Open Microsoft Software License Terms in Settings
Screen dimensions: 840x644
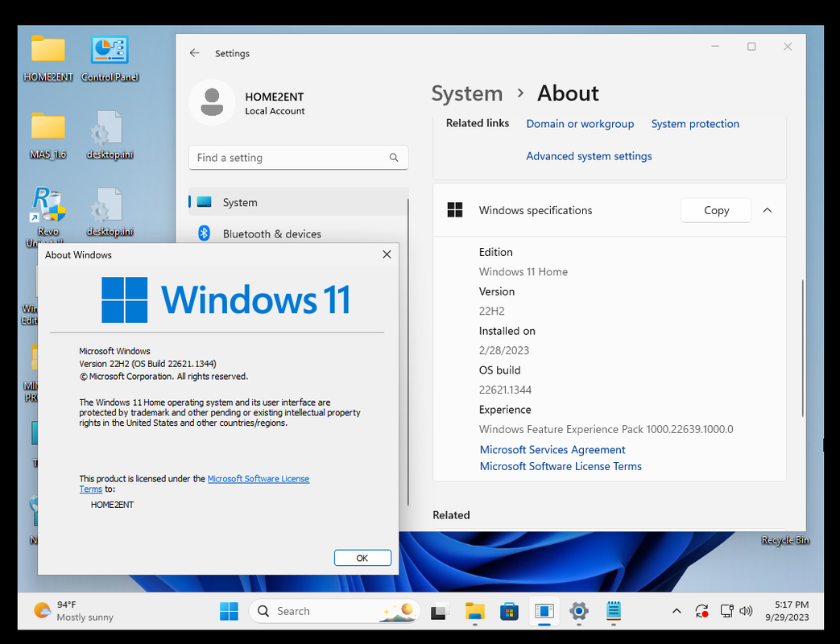coord(561,466)
